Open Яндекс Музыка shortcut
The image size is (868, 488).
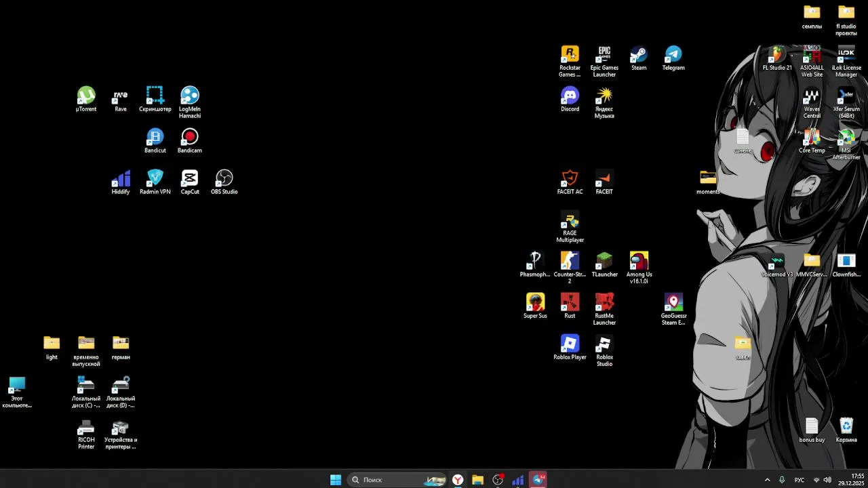(604, 102)
